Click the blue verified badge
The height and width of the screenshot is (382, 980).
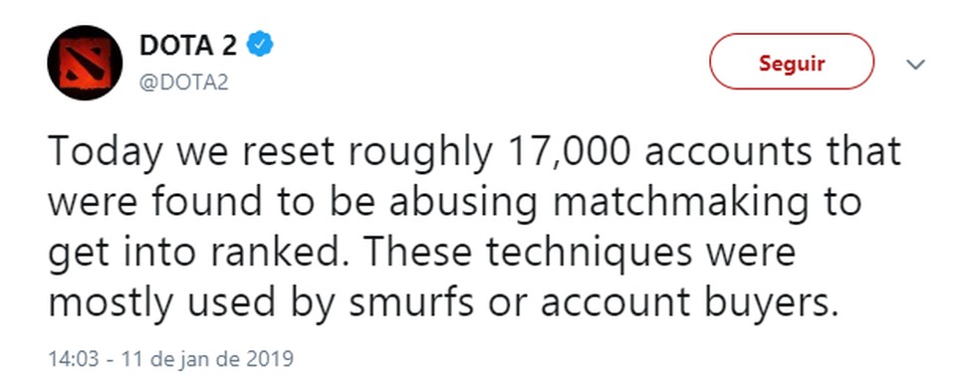[260, 45]
